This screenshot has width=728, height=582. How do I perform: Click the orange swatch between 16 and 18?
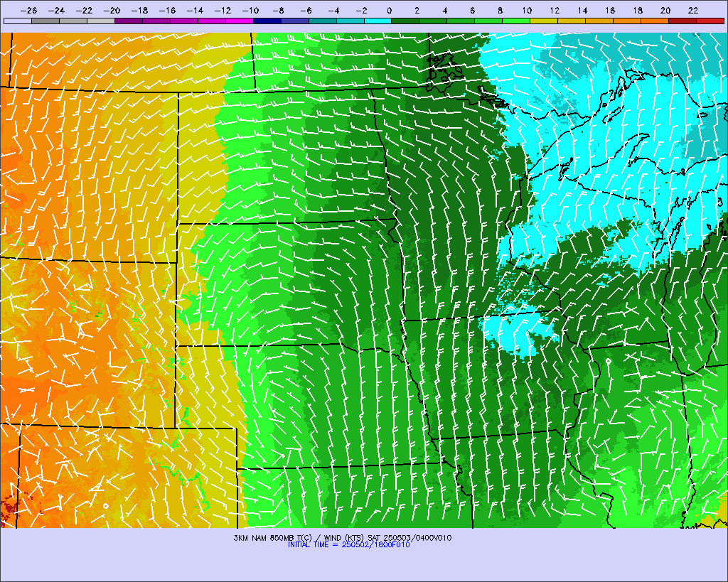coord(627,21)
